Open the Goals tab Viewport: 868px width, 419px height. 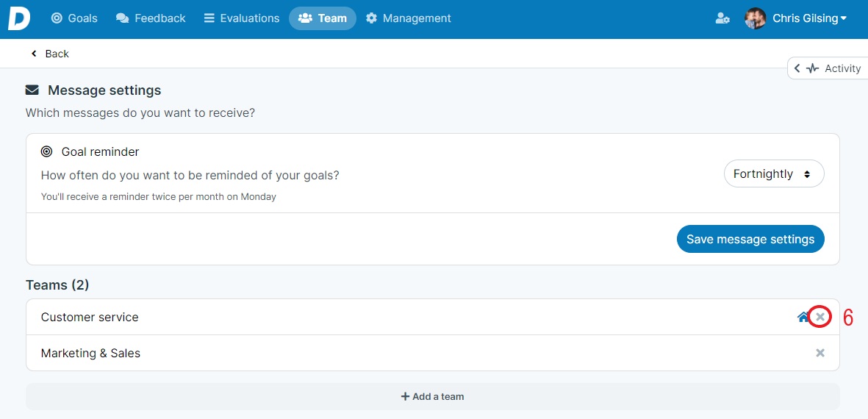pos(74,18)
